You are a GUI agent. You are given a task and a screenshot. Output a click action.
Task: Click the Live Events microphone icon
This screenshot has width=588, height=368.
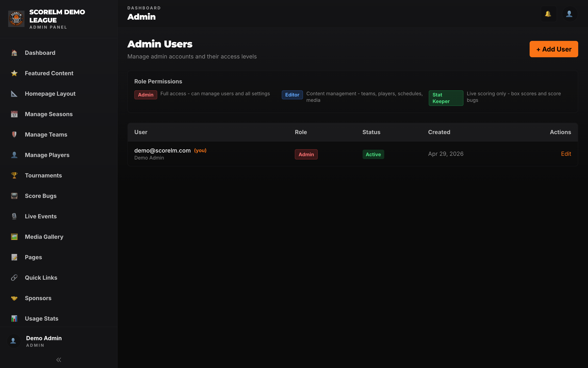[x=14, y=216]
